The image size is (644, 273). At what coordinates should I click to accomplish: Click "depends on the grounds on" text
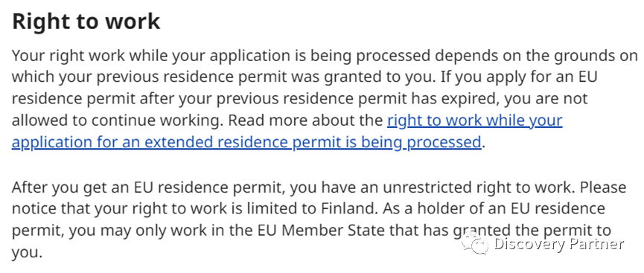(535, 56)
